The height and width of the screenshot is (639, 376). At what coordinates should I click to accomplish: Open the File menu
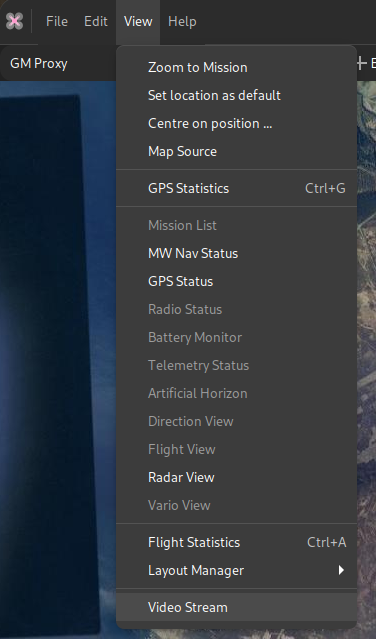point(57,21)
